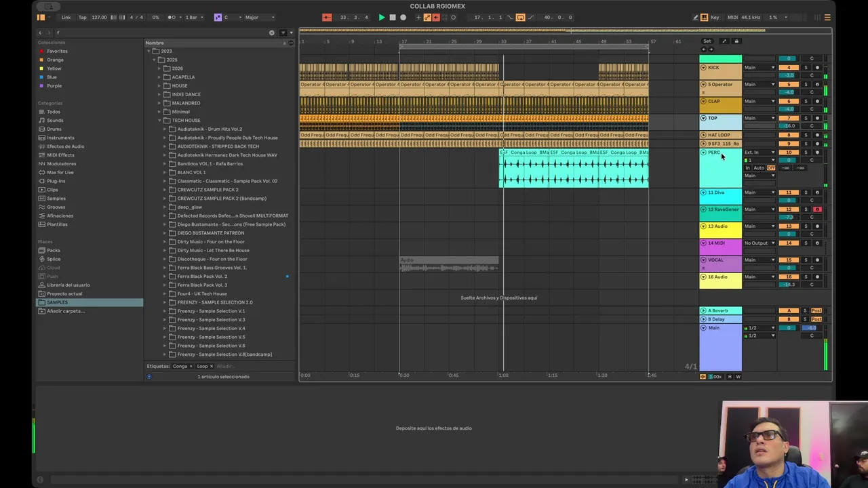Mute the CLAP track via activator 6
Image resolution: width=868 pixels, height=488 pixels.
coord(789,102)
